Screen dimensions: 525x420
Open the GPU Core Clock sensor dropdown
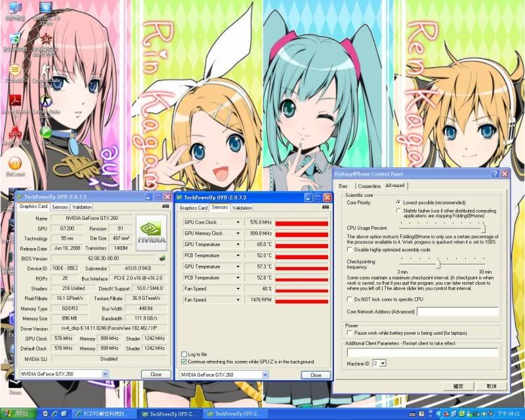point(238,222)
